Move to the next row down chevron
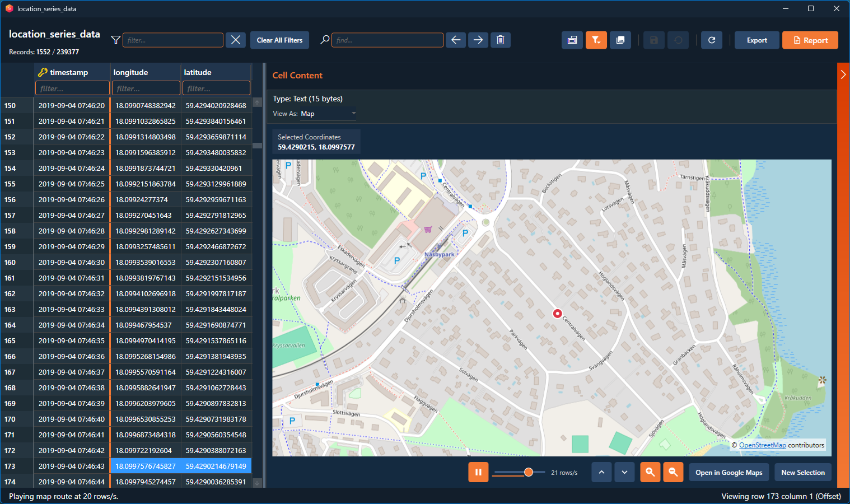 624,472
